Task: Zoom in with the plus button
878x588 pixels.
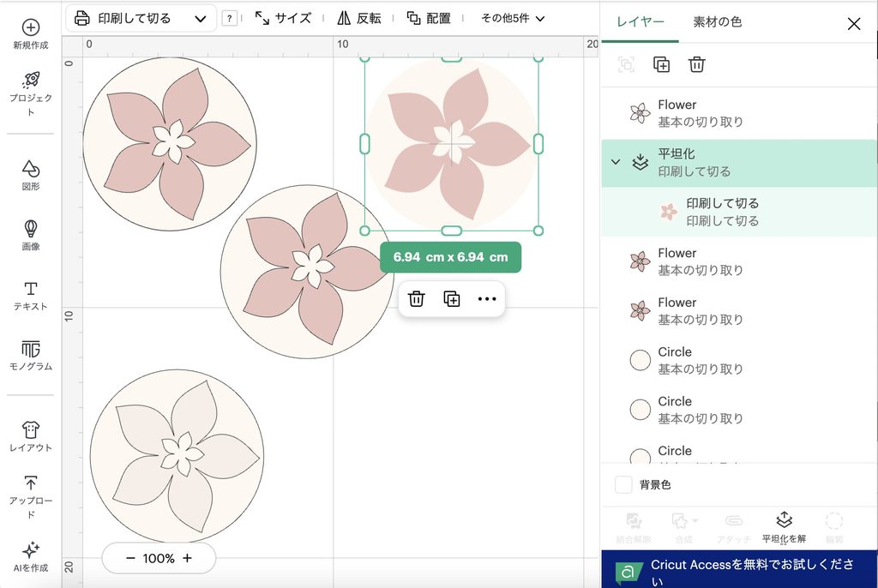Action: point(187,558)
